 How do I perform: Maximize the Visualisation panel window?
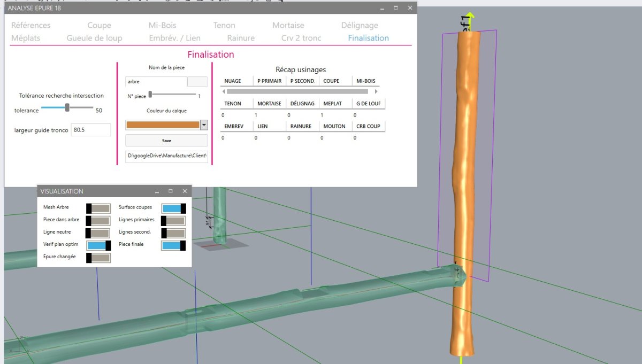click(171, 191)
